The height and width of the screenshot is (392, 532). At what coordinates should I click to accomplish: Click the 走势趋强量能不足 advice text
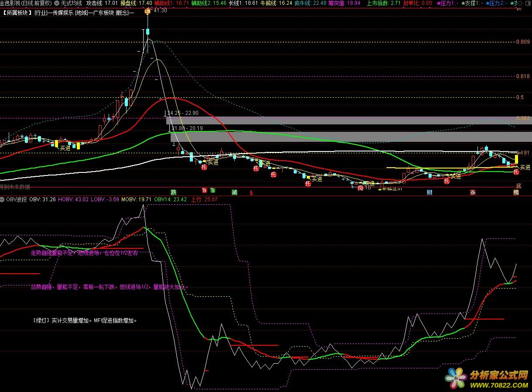tap(84, 253)
